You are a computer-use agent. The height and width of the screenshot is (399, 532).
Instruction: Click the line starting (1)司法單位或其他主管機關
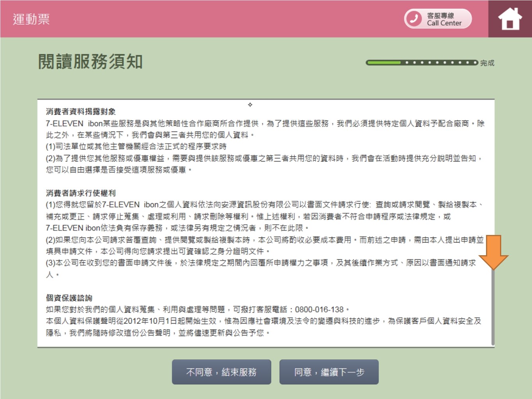136,147
